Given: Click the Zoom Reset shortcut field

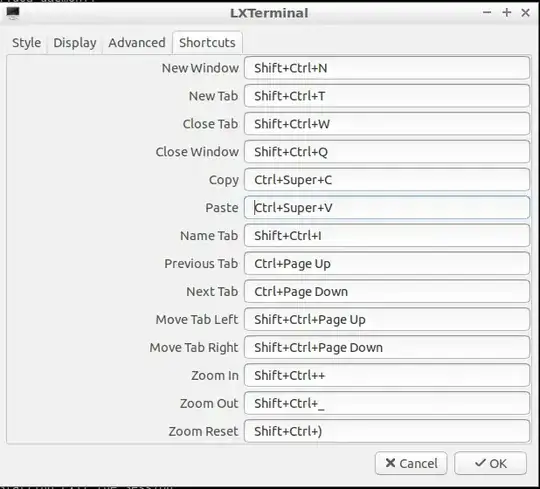Looking at the screenshot, I should 387,431.
